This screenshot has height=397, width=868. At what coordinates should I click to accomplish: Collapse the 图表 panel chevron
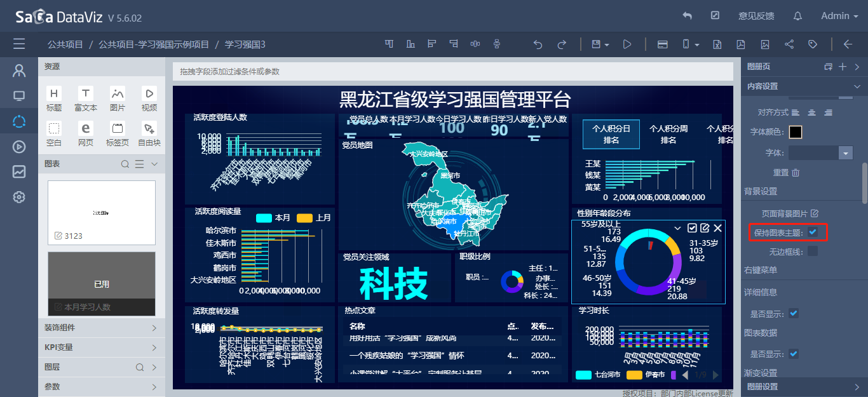coord(154,164)
